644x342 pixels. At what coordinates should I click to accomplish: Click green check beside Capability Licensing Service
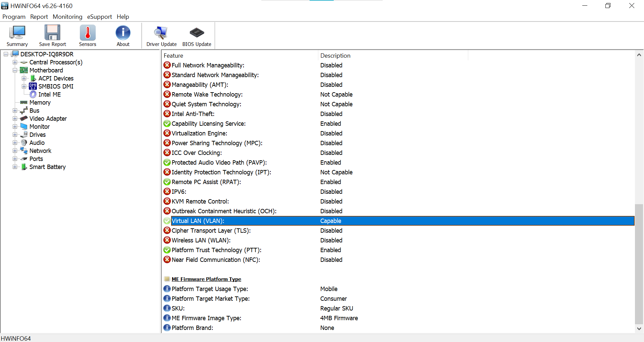tap(167, 123)
